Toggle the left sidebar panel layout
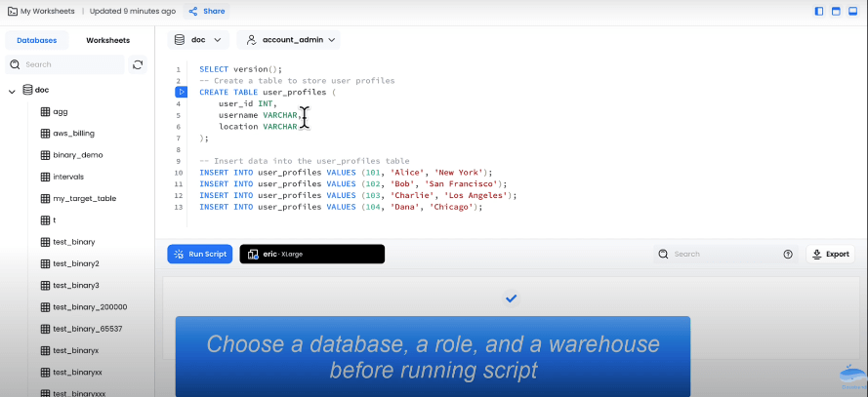The image size is (868, 397). click(818, 11)
